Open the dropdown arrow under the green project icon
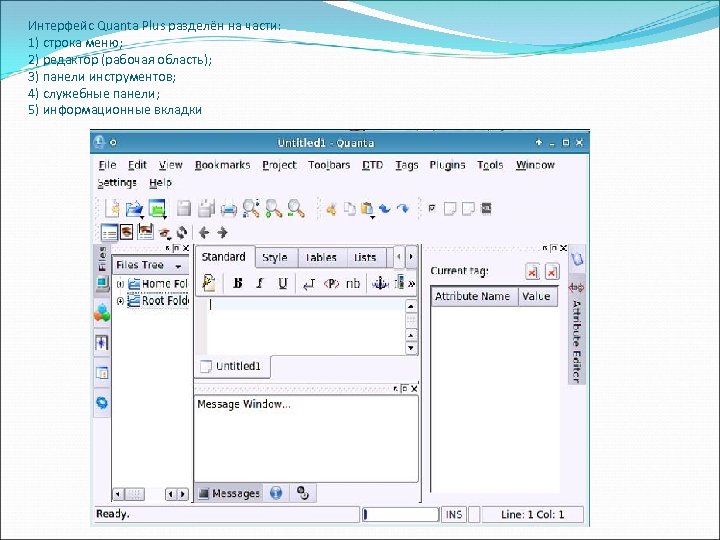The width and height of the screenshot is (720, 540). tap(164, 217)
